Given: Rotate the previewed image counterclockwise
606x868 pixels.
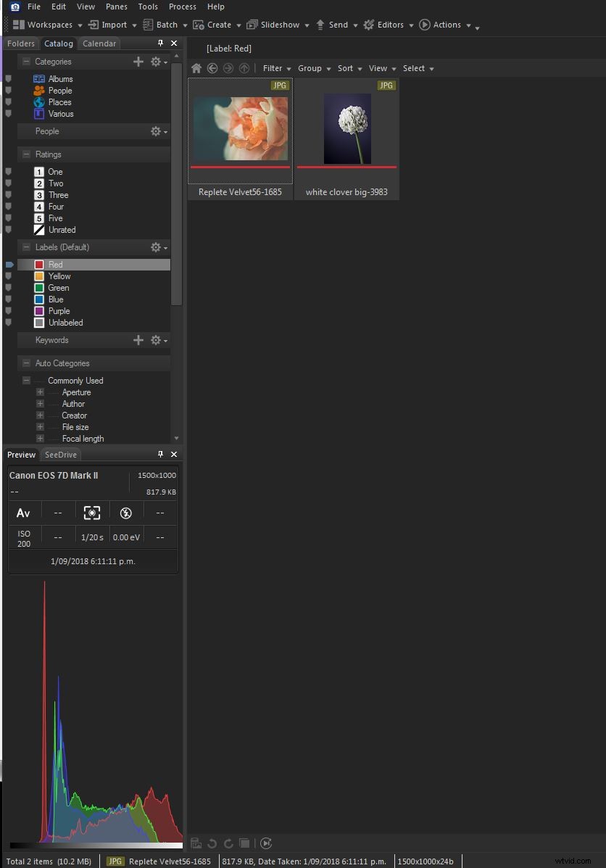Looking at the screenshot, I should 212,843.
